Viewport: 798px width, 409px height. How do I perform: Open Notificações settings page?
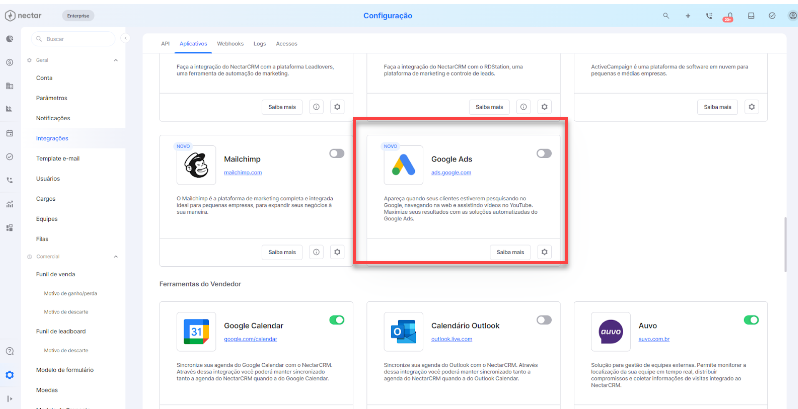[53, 118]
